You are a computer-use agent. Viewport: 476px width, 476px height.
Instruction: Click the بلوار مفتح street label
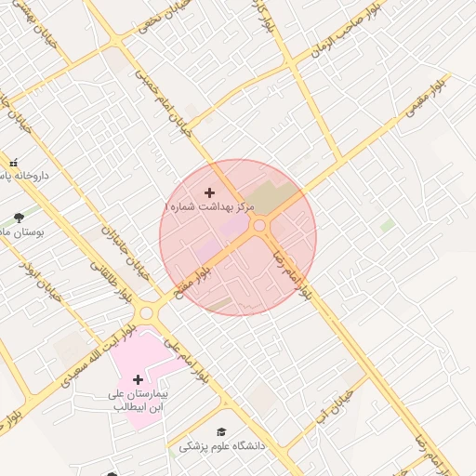192,282
